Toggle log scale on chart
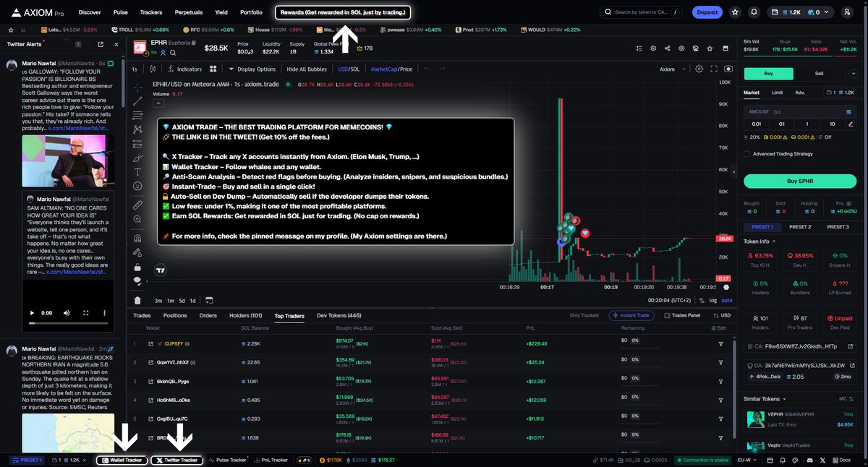The height and width of the screenshot is (467, 868). [x=713, y=300]
